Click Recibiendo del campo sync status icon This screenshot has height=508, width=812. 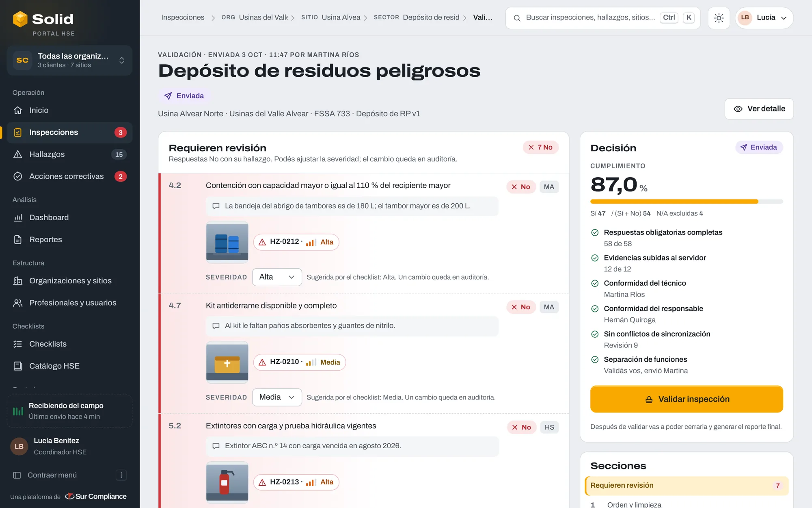click(x=18, y=411)
